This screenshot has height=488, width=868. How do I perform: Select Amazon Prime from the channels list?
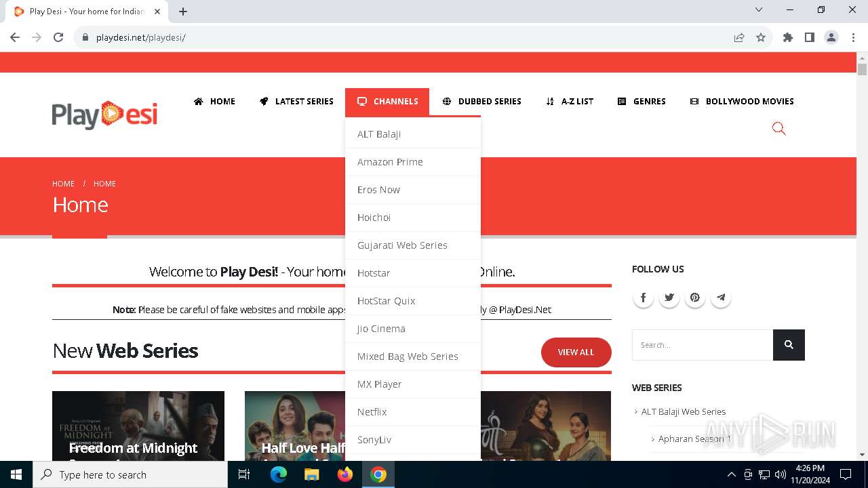(413, 162)
